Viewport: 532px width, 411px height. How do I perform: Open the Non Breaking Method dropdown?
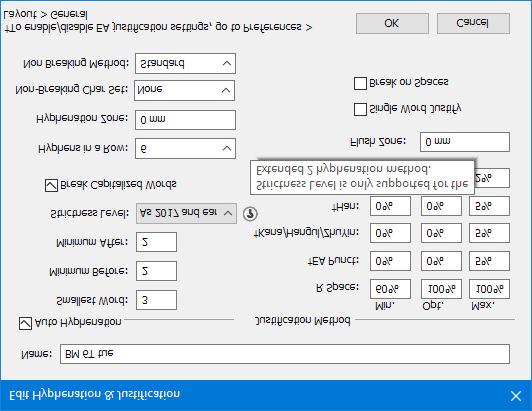click(x=185, y=63)
